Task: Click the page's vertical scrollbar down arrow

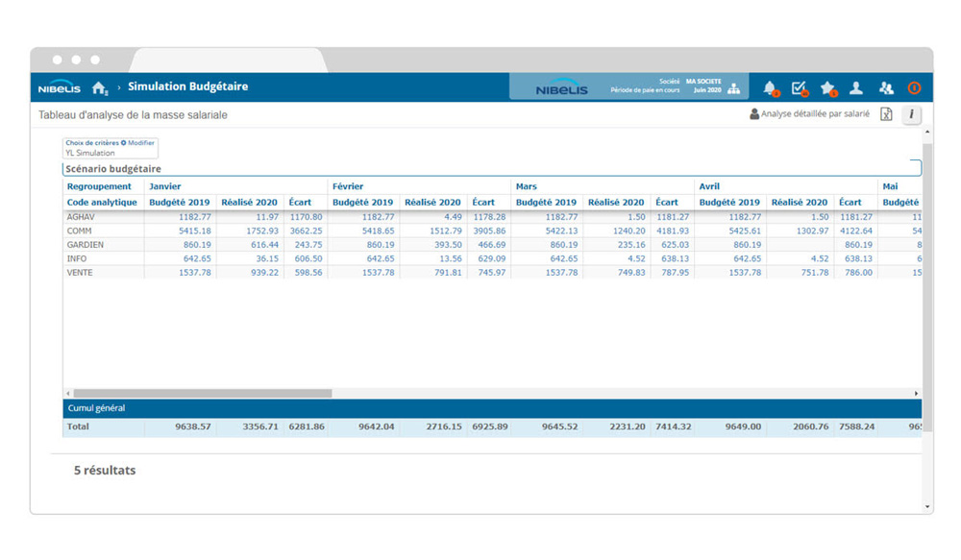Action: (926, 506)
